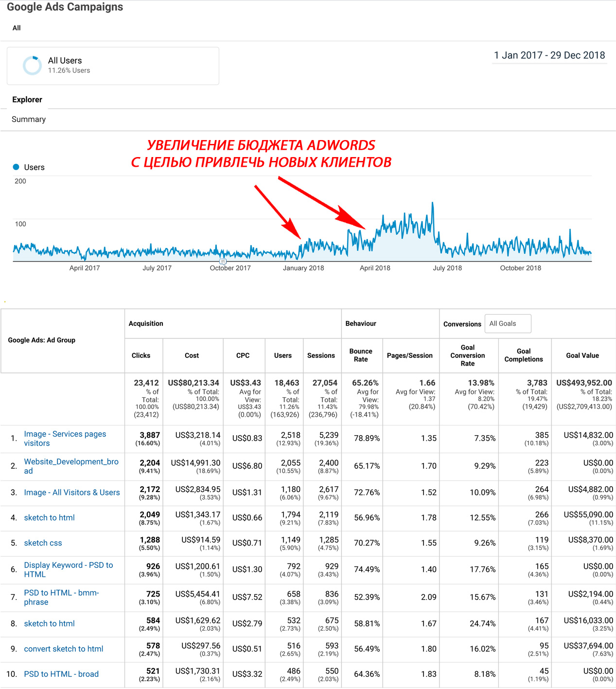Open row 8 sketch to html ad group
The height and width of the screenshot is (689, 616).
pyautogui.click(x=49, y=623)
